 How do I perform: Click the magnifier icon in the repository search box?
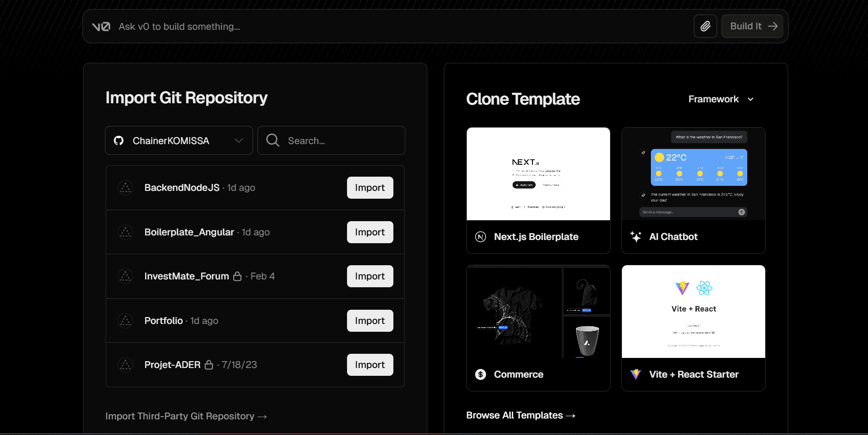pos(273,140)
